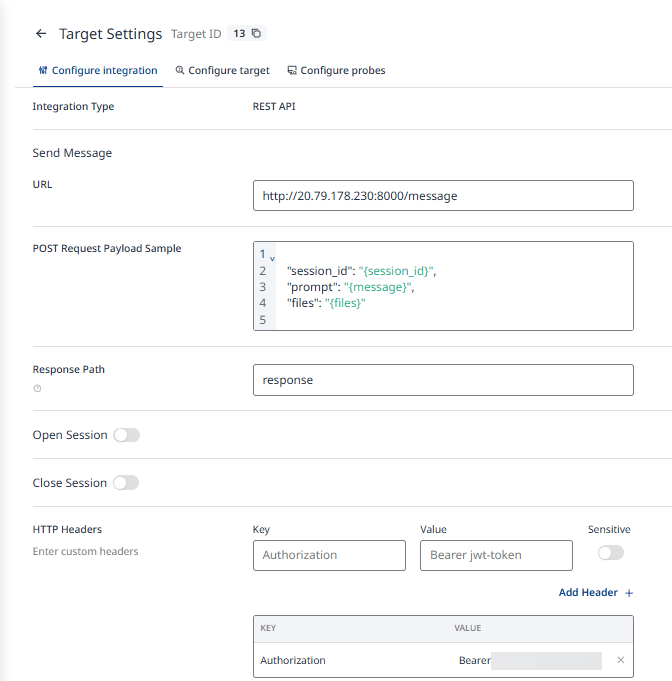The height and width of the screenshot is (681, 672).
Task: Remove the Authorization header with the X icon
Action: coord(620,660)
